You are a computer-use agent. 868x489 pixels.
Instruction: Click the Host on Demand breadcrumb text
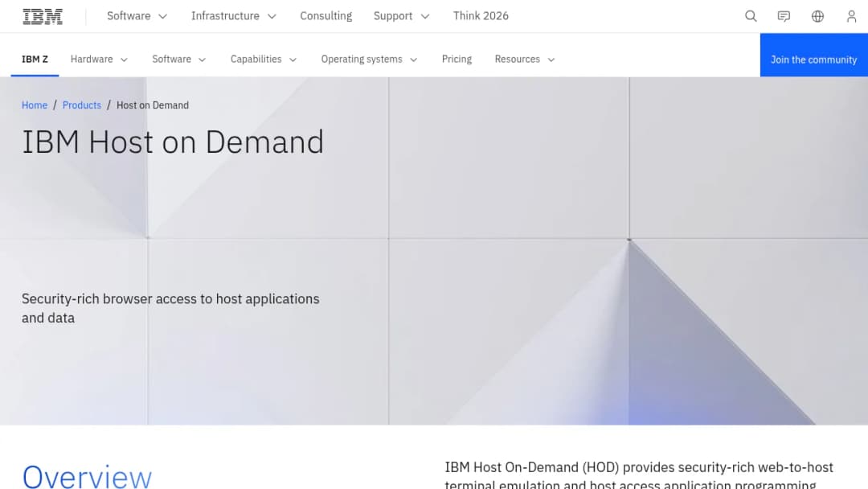pos(152,105)
